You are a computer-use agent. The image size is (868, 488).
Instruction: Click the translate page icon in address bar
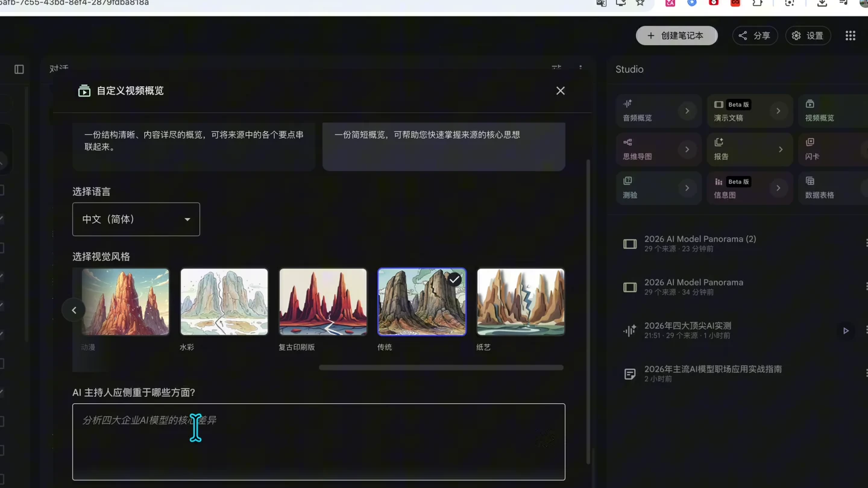coord(601,3)
